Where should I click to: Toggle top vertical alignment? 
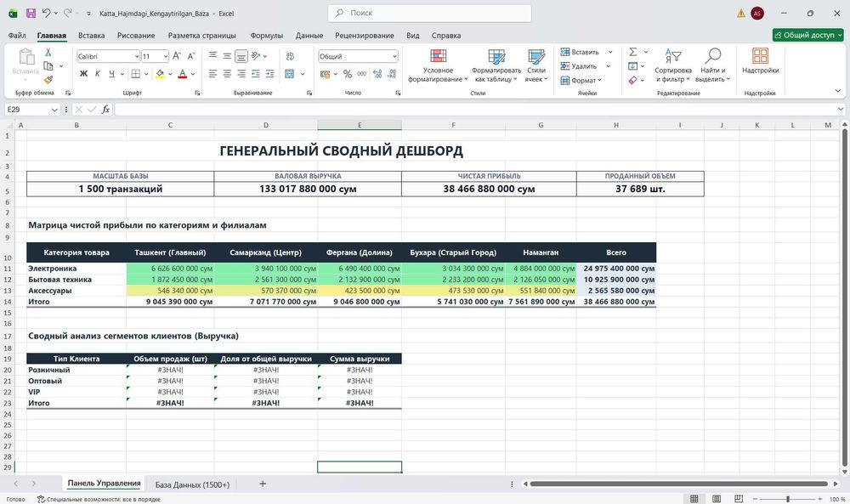[213, 56]
